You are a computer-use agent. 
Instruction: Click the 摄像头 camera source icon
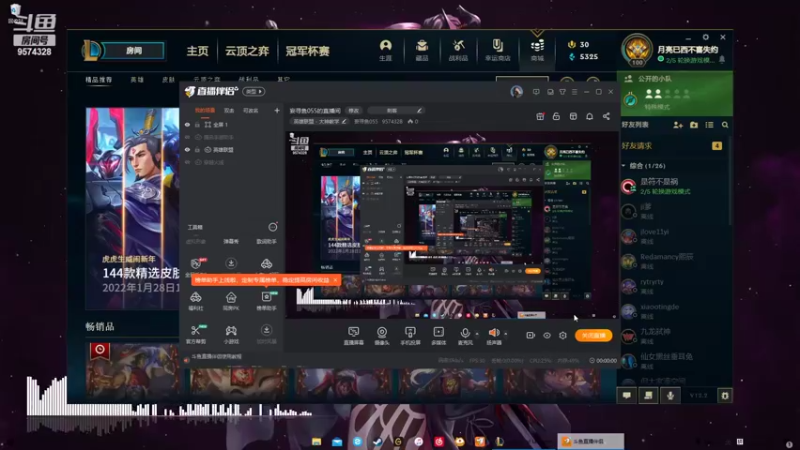[382, 336]
